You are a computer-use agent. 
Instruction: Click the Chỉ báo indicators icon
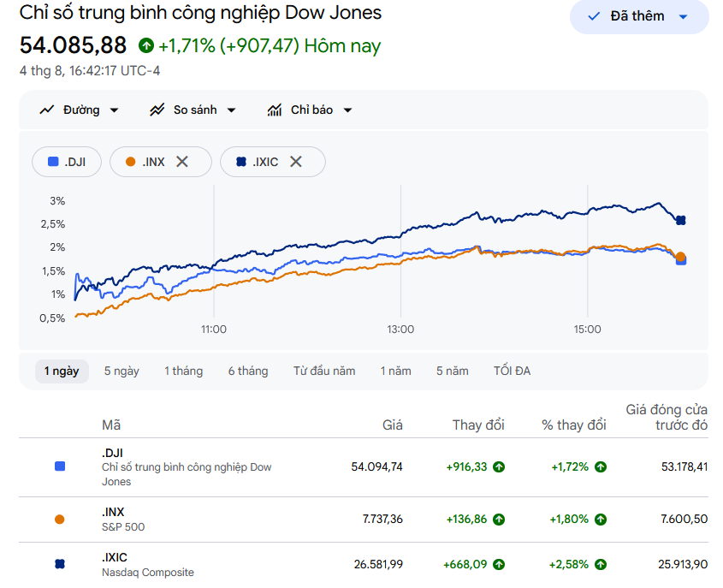pyautogui.click(x=275, y=110)
